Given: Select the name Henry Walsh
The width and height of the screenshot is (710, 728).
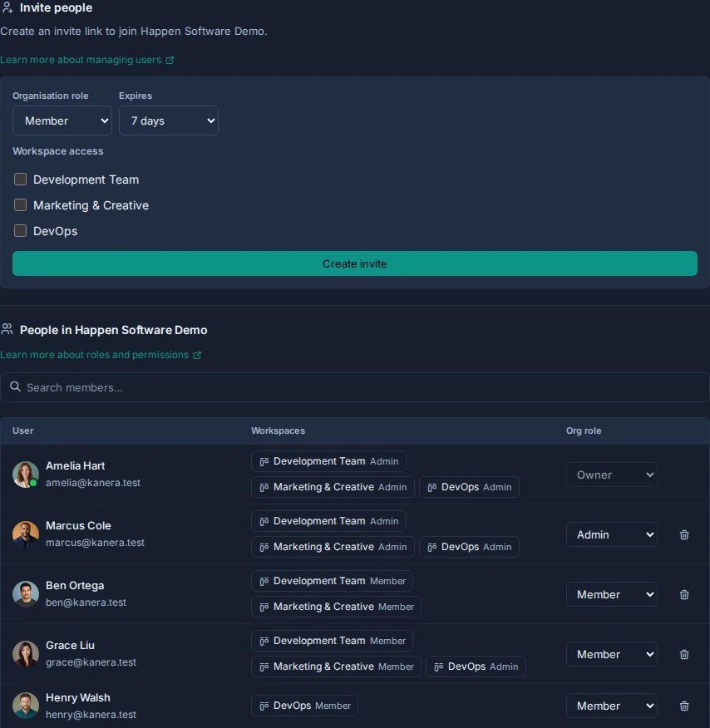Looking at the screenshot, I should pos(78,698).
